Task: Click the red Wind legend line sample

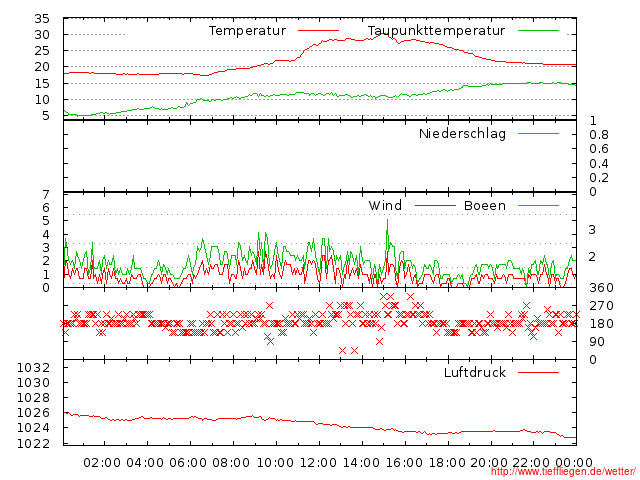Action: (x=435, y=205)
